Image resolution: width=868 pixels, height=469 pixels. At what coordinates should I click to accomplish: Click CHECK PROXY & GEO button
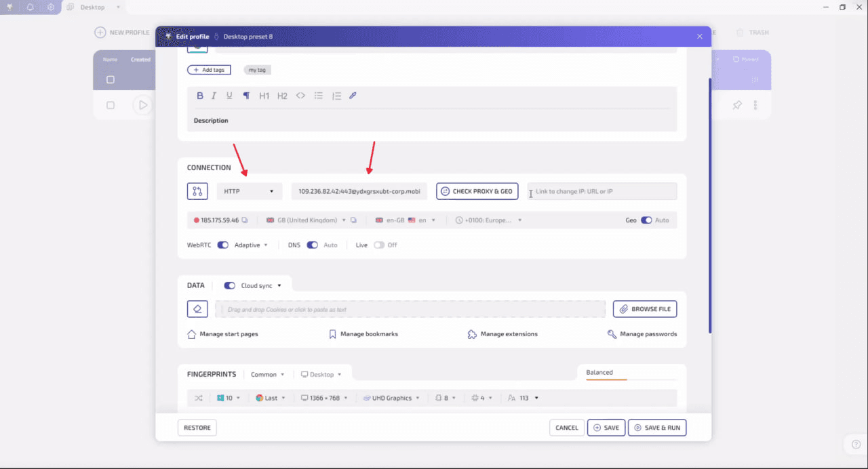click(x=477, y=191)
